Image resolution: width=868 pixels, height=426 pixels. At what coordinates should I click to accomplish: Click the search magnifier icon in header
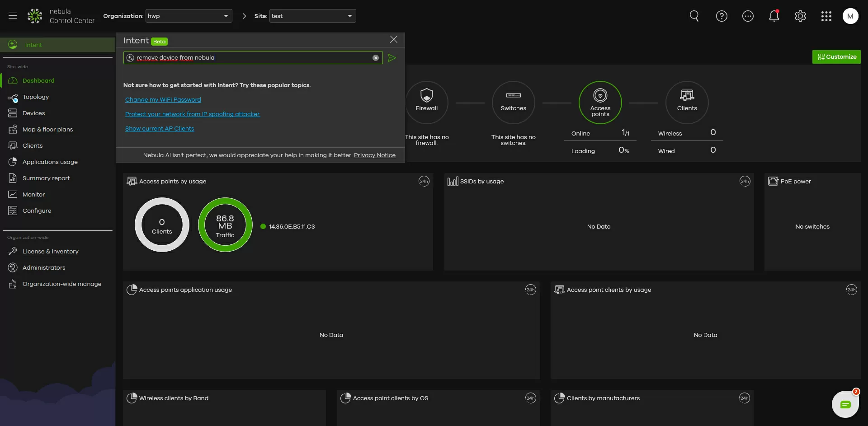pyautogui.click(x=694, y=16)
